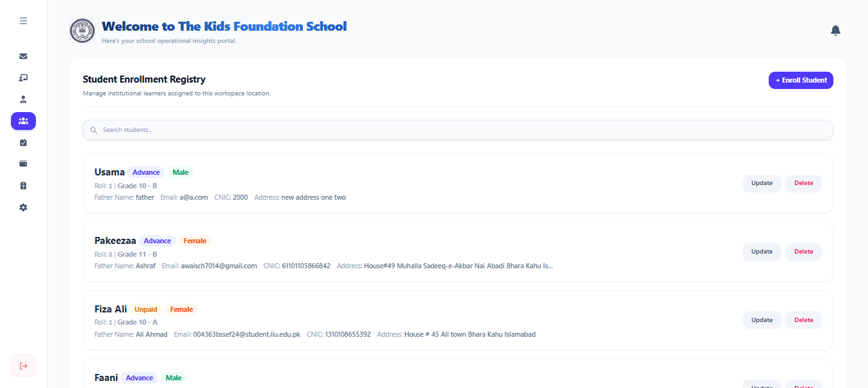The image size is (868, 388).
Task: Click the 'Student Enrollment Registry' heading
Action: coord(144,79)
